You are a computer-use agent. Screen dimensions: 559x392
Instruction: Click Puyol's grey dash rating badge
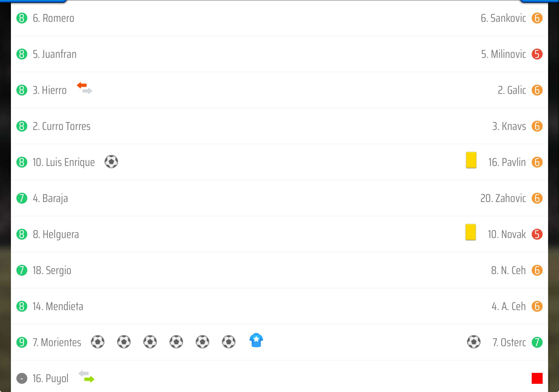[22, 378]
